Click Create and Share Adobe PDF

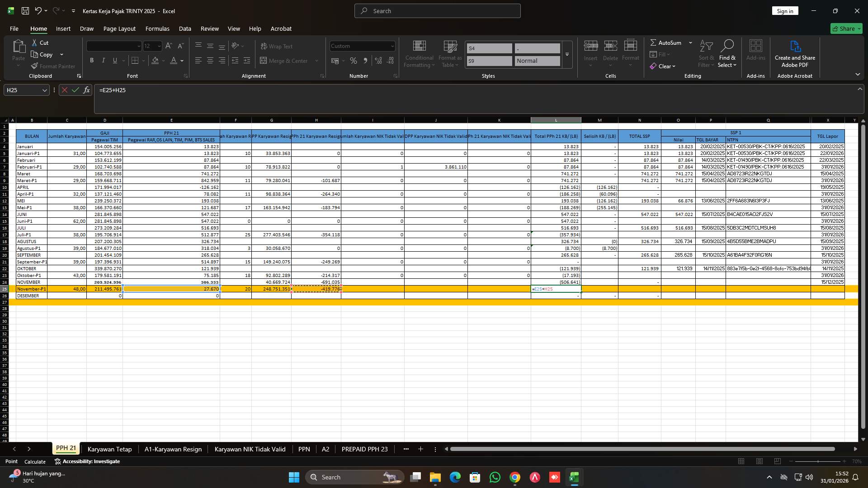795,54
